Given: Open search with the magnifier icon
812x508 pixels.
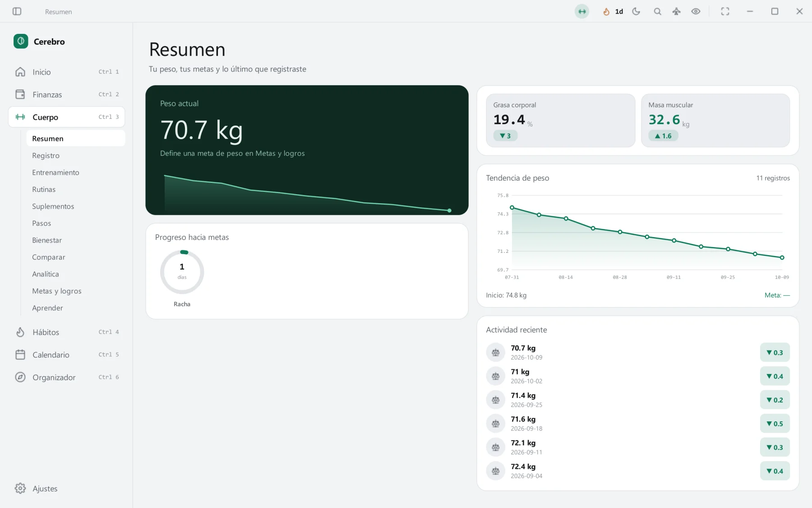Looking at the screenshot, I should [x=657, y=11].
